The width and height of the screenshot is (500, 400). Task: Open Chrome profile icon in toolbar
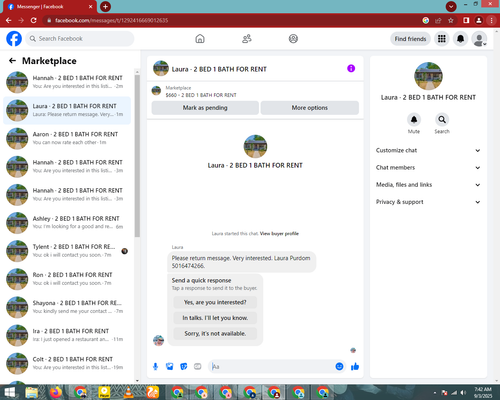click(x=479, y=20)
